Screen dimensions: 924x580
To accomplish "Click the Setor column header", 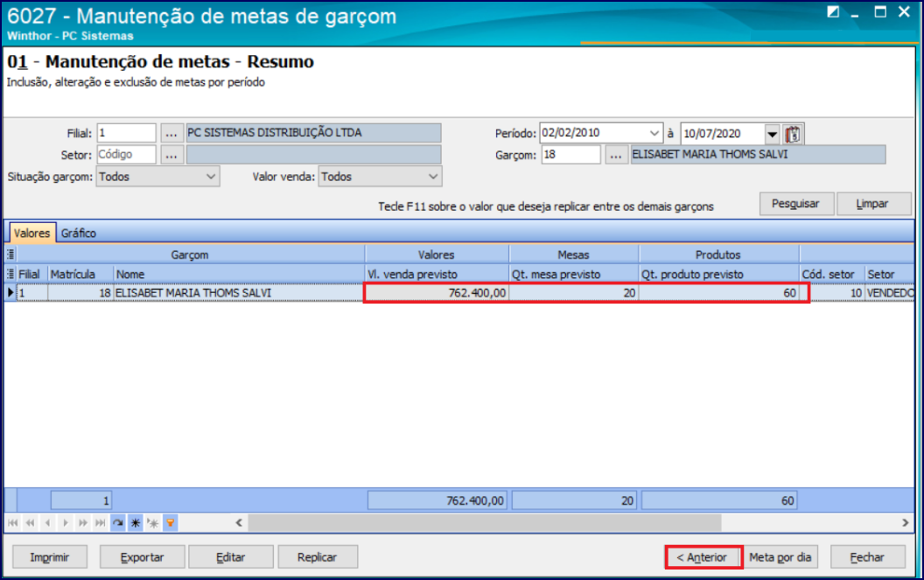I will coord(890,274).
